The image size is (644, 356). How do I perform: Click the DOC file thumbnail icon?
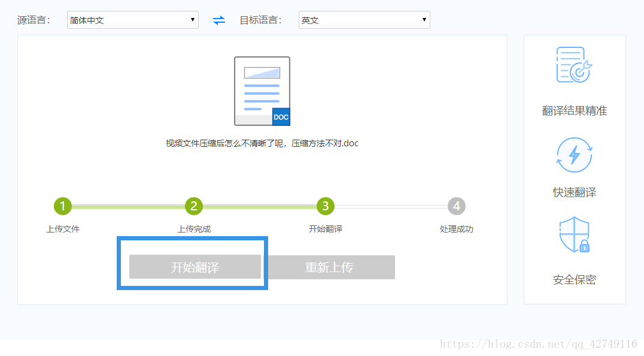click(262, 91)
